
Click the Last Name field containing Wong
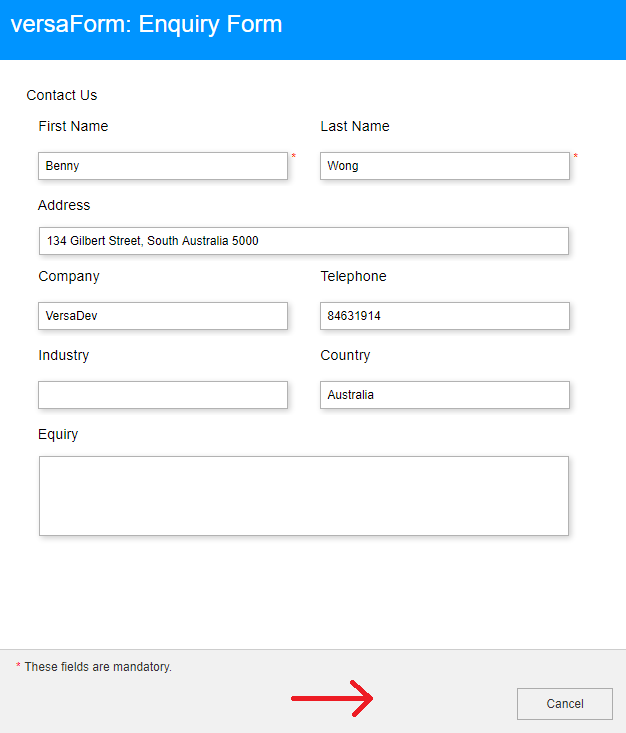445,166
